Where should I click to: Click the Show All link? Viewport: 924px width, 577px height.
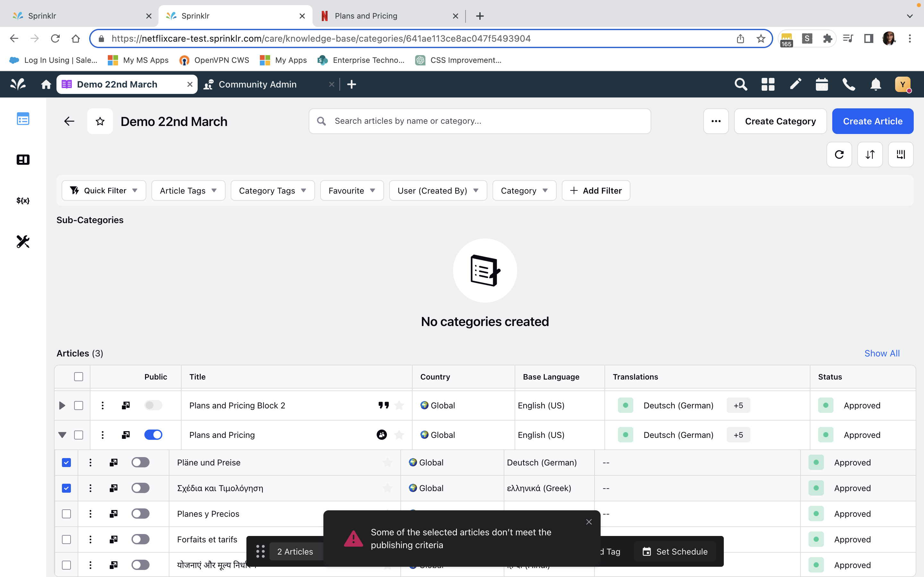point(882,353)
